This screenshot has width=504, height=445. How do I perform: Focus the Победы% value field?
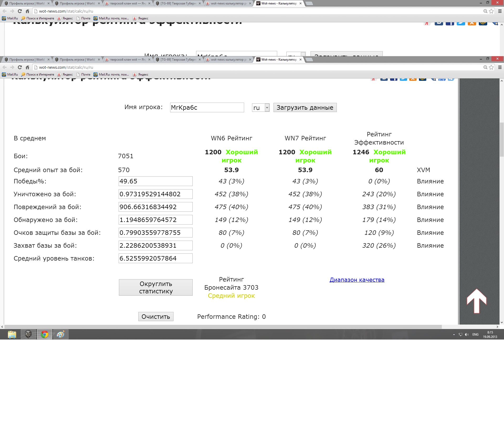155,181
